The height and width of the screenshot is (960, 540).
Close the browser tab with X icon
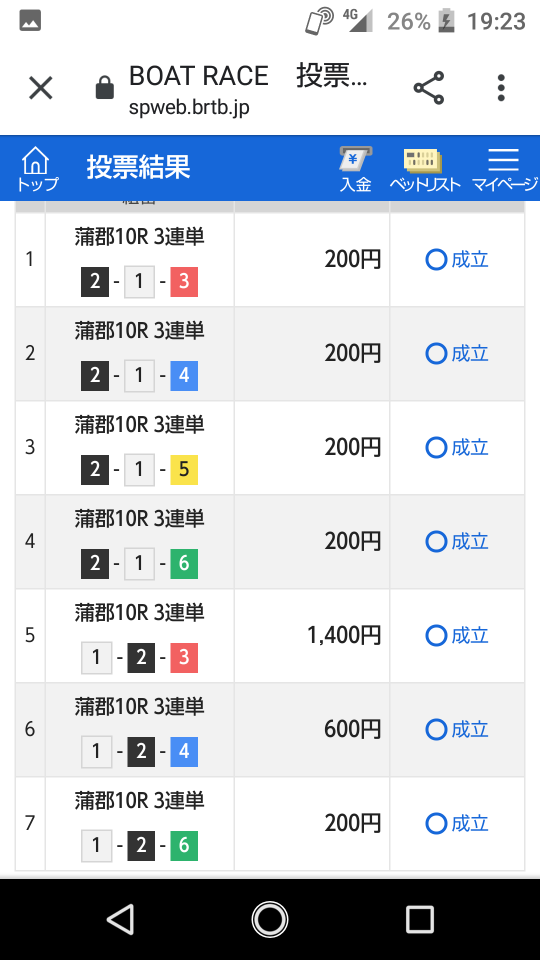tap(41, 88)
